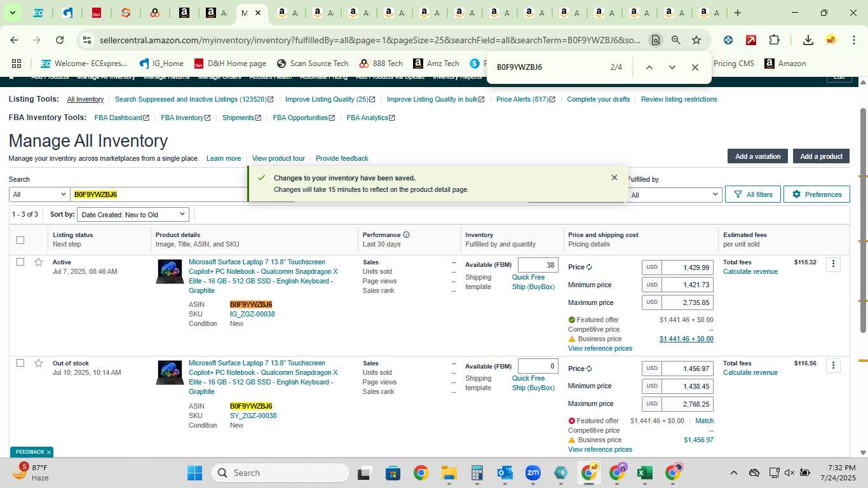The height and width of the screenshot is (488, 868).
Task: Open Preferences settings
Action: pos(817,194)
